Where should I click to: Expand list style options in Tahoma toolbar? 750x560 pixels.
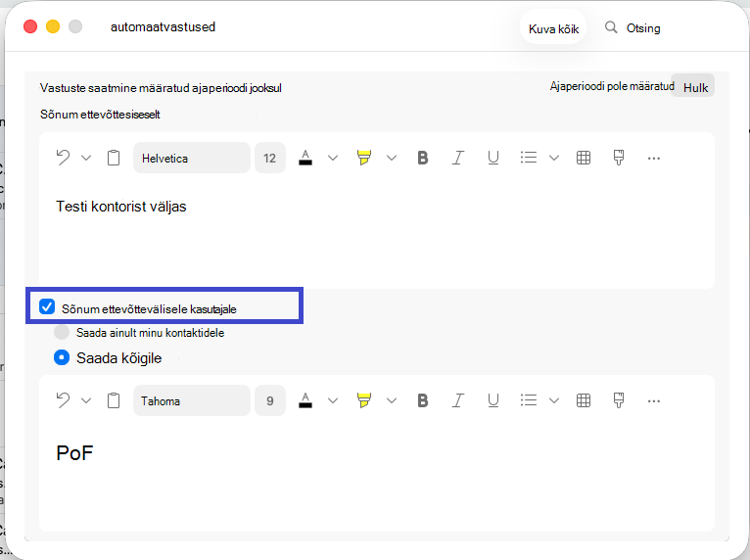pyautogui.click(x=554, y=400)
